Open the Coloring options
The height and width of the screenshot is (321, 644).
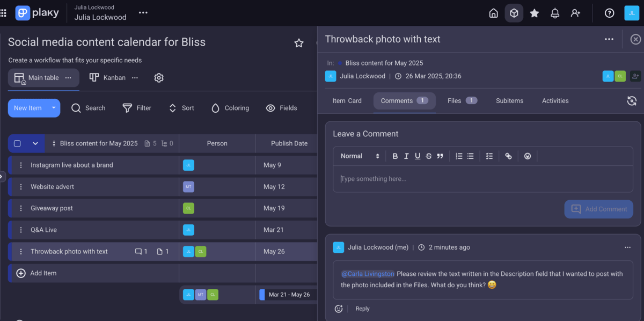(230, 108)
